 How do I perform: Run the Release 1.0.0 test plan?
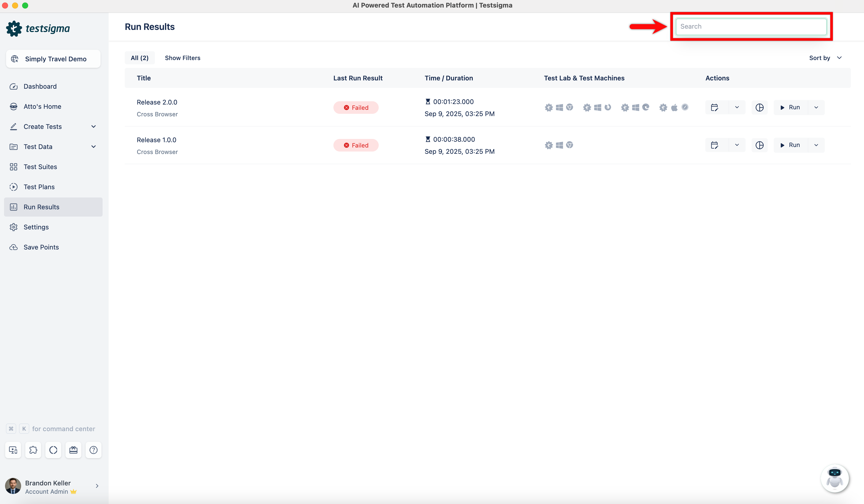click(x=790, y=145)
